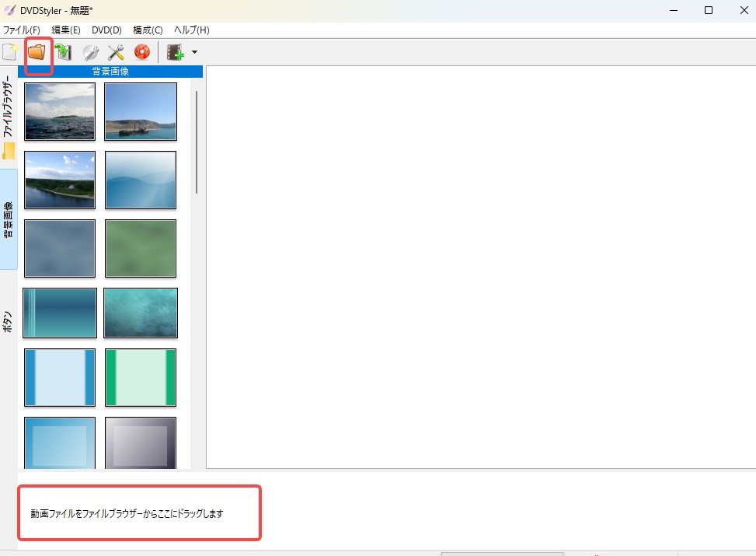Select blue wave gradient background
Viewport: 756px width, 556px height.
(x=141, y=180)
